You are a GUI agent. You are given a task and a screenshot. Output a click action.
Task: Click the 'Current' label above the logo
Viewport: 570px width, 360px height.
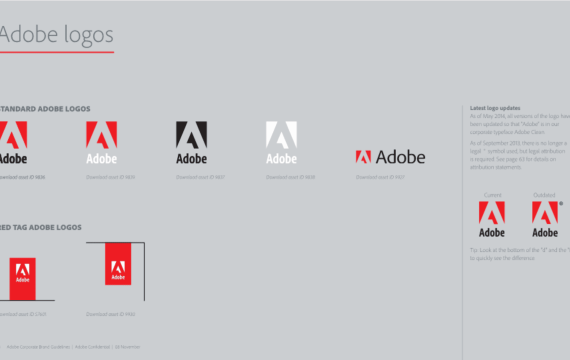tap(492, 195)
